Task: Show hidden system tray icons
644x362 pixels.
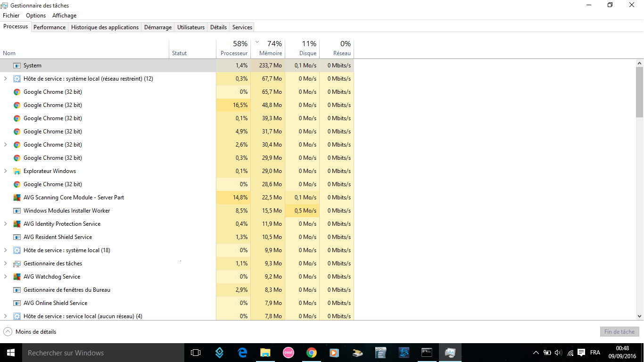Action: point(536,353)
